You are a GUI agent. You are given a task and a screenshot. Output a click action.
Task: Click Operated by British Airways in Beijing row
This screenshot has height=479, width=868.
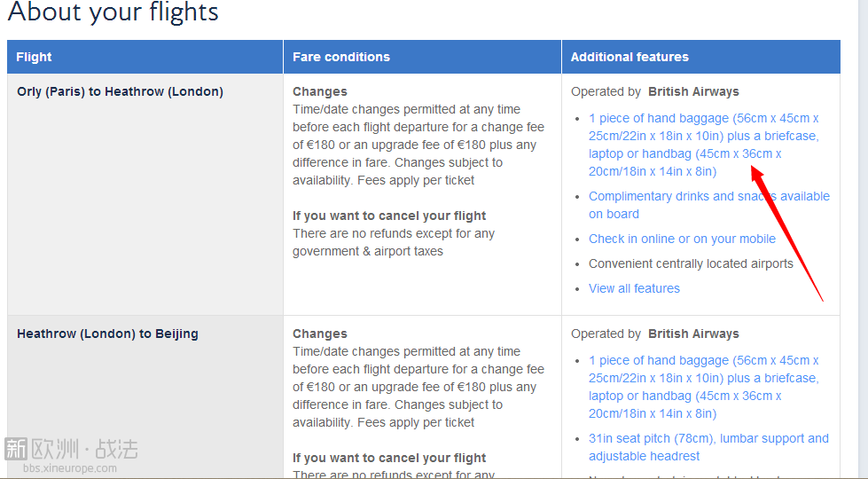tap(654, 334)
